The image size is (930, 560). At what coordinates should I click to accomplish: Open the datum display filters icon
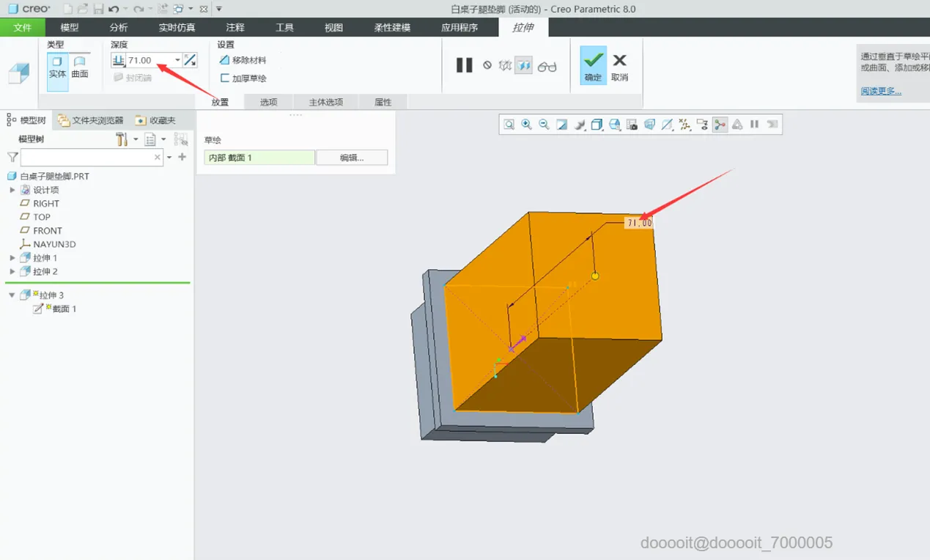coord(684,125)
